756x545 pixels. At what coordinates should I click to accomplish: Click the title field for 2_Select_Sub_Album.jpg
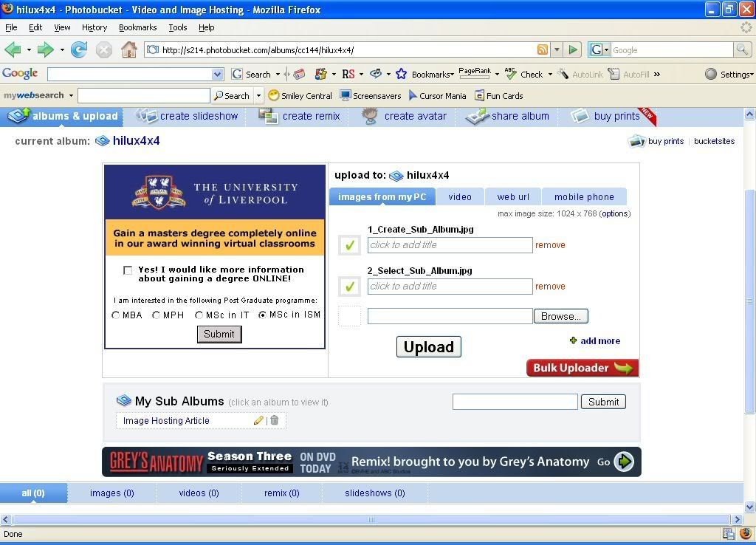[x=450, y=287]
